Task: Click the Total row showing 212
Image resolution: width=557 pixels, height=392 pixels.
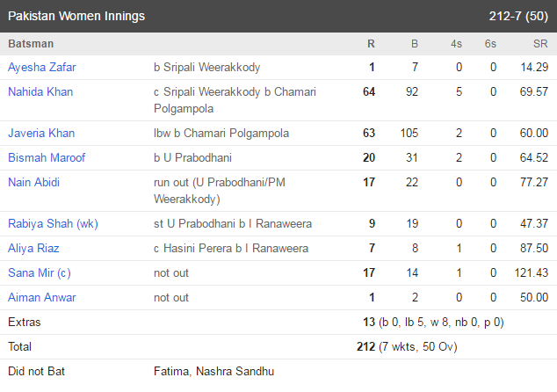Action: pos(278,346)
